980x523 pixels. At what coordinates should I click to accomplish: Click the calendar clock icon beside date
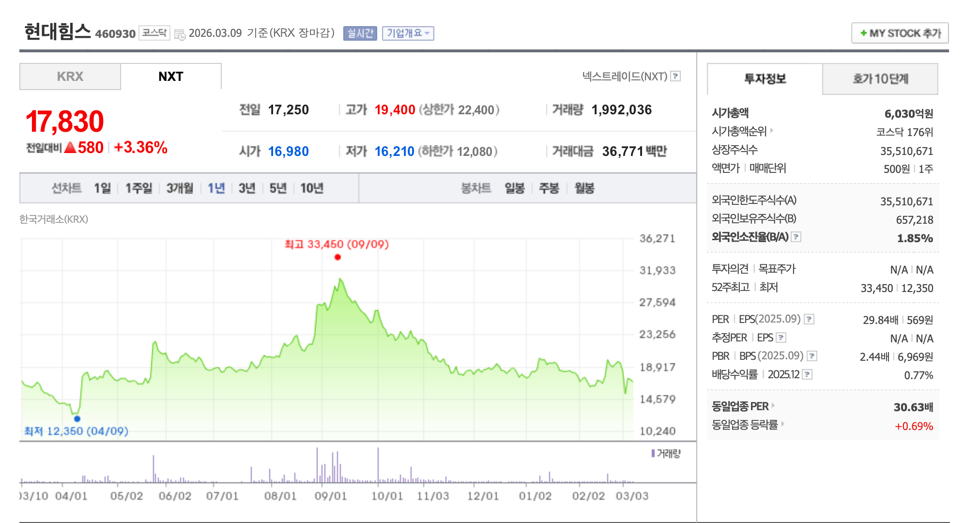pos(180,34)
